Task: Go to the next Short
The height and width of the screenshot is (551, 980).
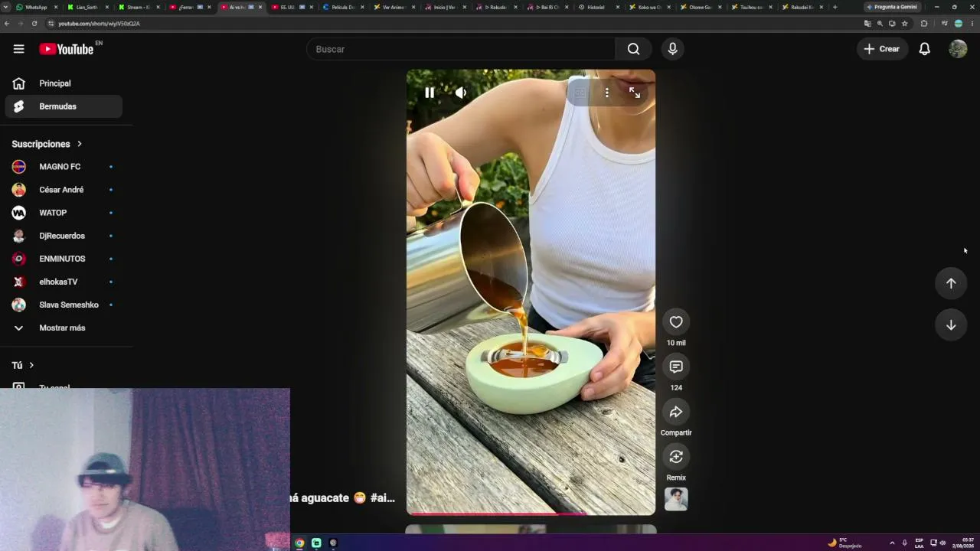Action: point(951,325)
